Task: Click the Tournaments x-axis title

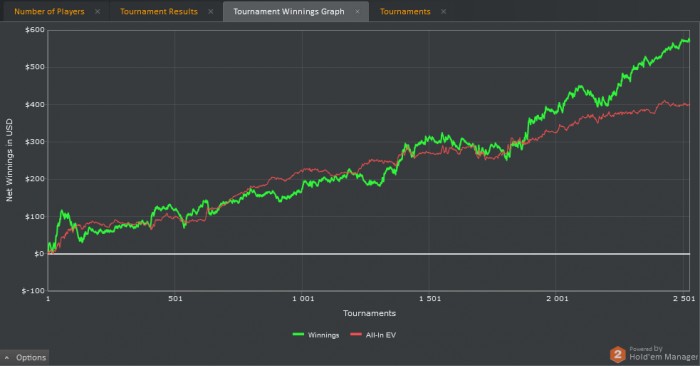Action: pyautogui.click(x=369, y=313)
